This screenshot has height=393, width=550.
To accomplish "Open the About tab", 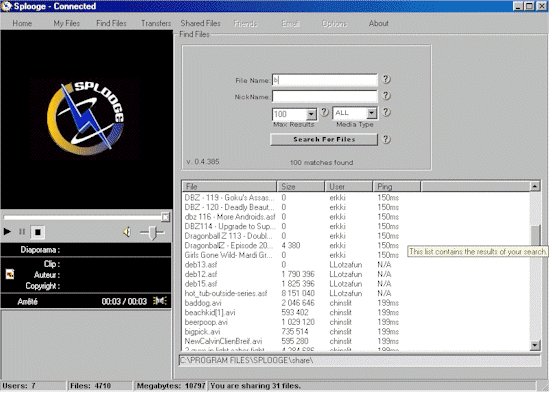I will (x=378, y=24).
